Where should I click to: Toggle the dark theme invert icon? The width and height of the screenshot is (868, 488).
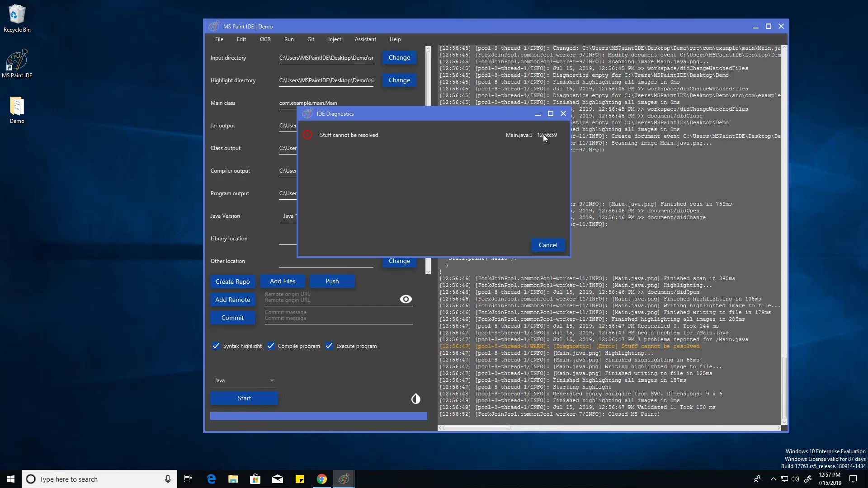(x=415, y=399)
